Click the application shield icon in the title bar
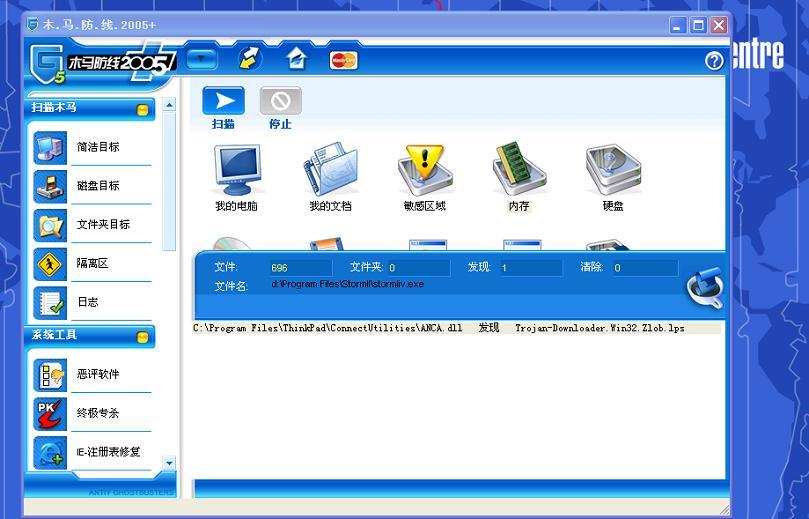The image size is (809, 519). click(x=33, y=24)
